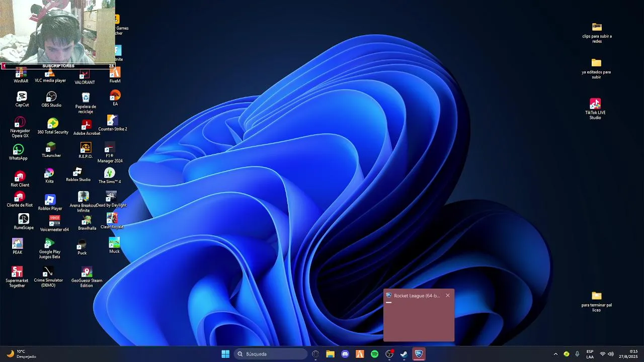Click the microphone tray icon
The image size is (644, 362).
(x=577, y=354)
